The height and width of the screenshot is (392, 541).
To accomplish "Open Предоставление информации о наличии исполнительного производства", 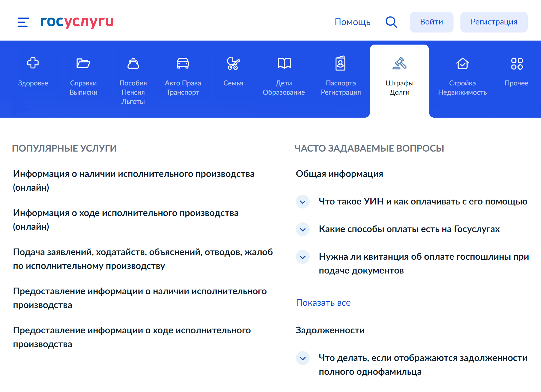I will [140, 298].
